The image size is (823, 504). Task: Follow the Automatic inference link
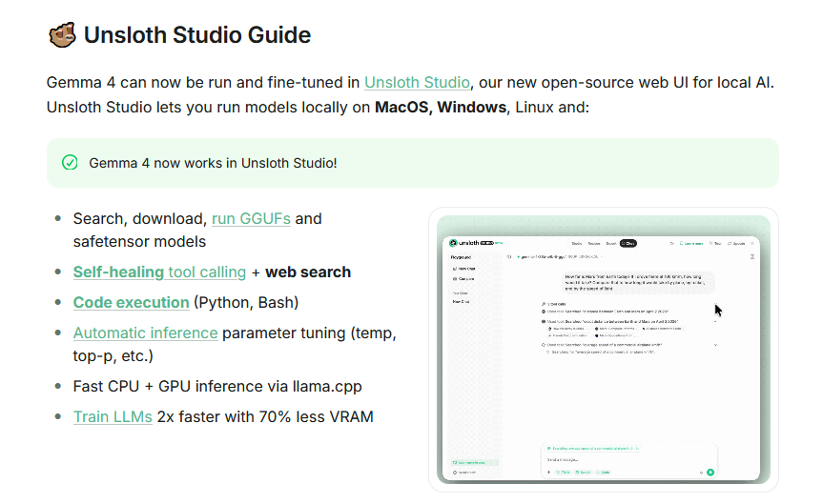coord(145,333)
